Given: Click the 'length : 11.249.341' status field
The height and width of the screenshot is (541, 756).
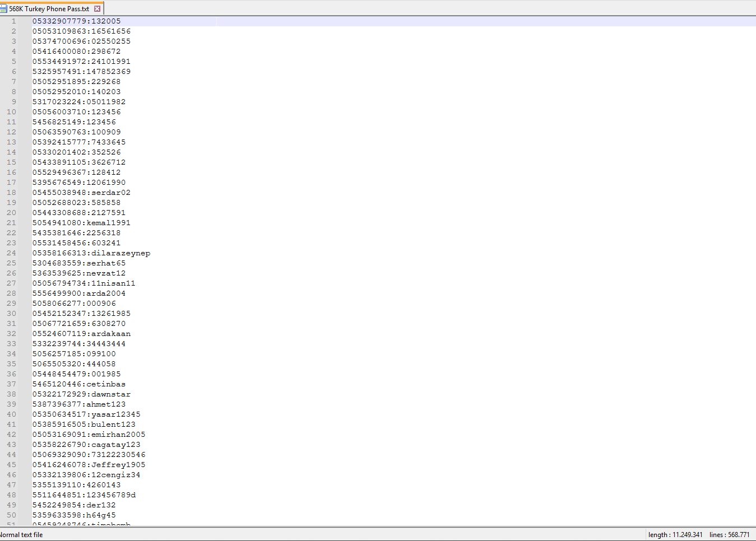Looking at the screenshot, I should (675, 535).
